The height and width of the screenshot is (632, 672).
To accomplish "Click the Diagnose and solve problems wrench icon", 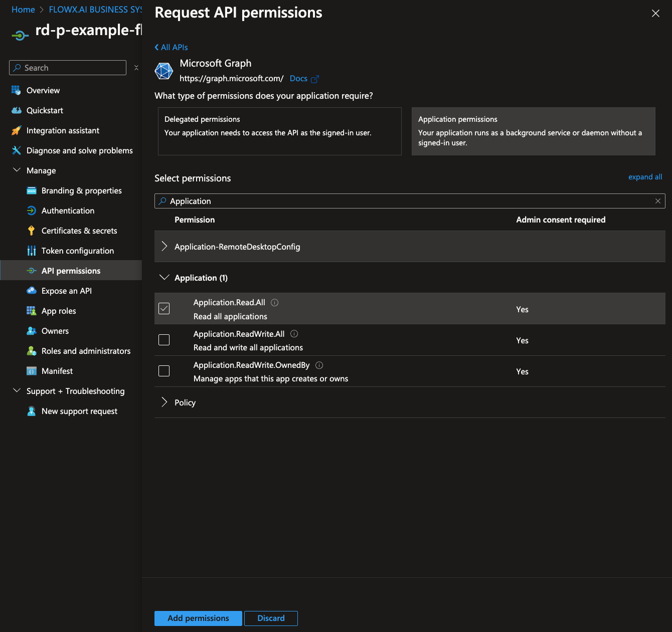I will click(16, 150).
